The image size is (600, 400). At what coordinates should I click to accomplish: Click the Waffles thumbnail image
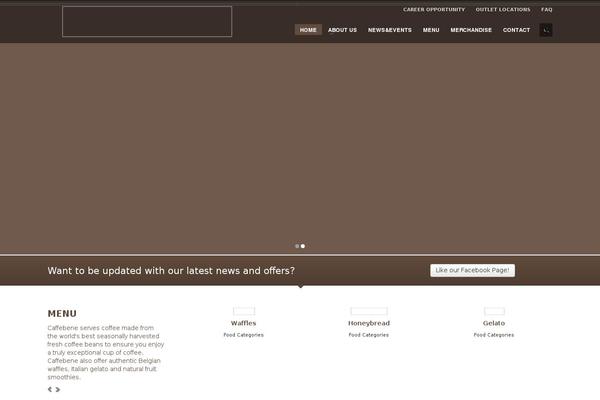(244, 311)
